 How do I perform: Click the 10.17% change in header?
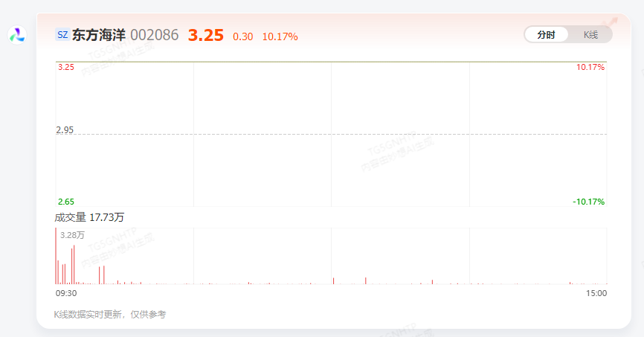coord(280,36)
